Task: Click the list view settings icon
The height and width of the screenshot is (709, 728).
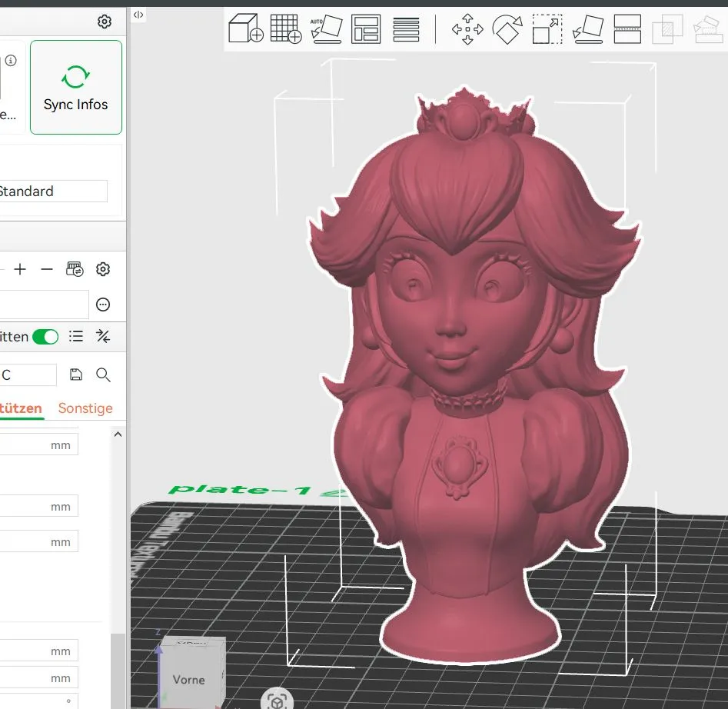Action: 76,336
